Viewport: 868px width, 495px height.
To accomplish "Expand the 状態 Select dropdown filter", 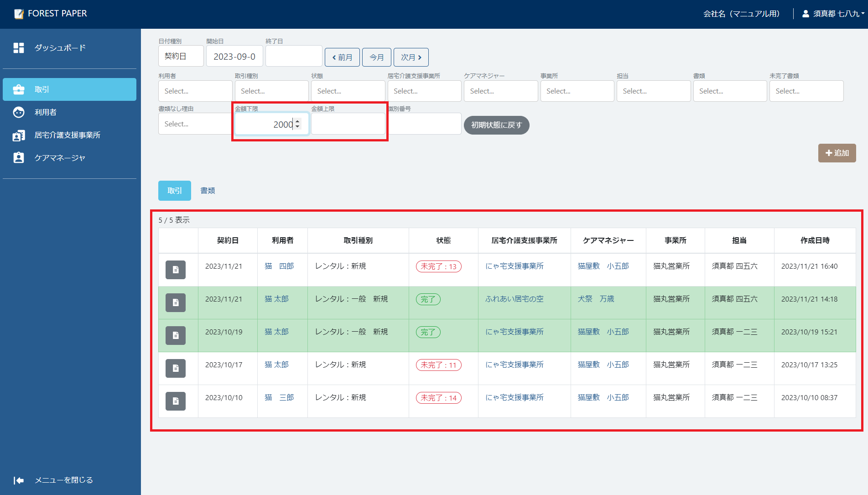I will [348, 91].
